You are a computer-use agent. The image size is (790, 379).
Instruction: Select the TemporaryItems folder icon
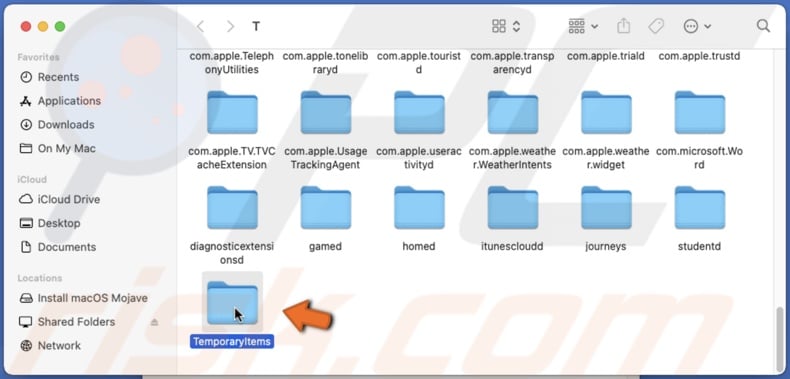point(232,303)
